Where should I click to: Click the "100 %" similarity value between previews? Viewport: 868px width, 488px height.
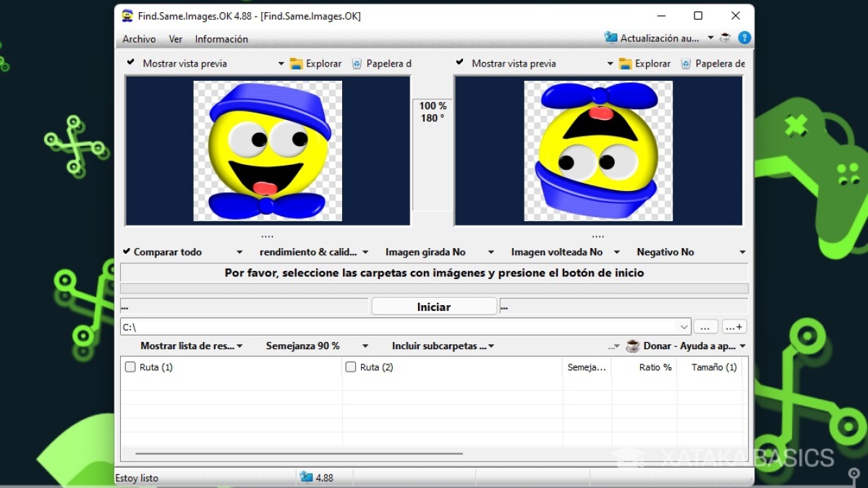(433, 106)
